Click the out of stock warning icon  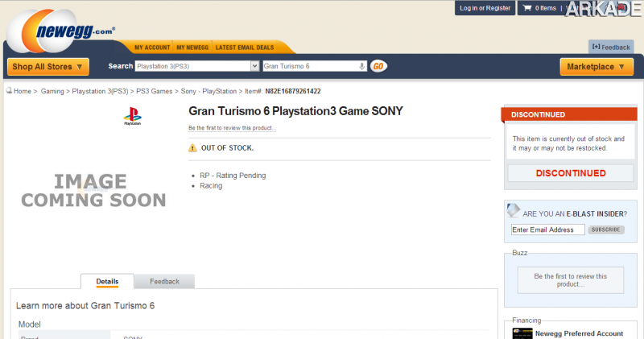(x=192, y=148)
